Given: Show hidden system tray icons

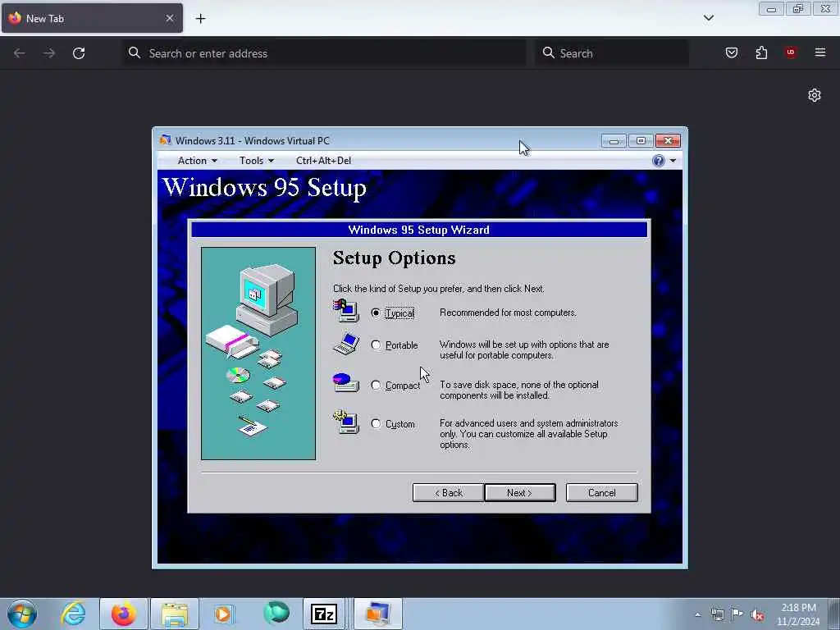Looking at the screenshot, I should click(697, 614).
